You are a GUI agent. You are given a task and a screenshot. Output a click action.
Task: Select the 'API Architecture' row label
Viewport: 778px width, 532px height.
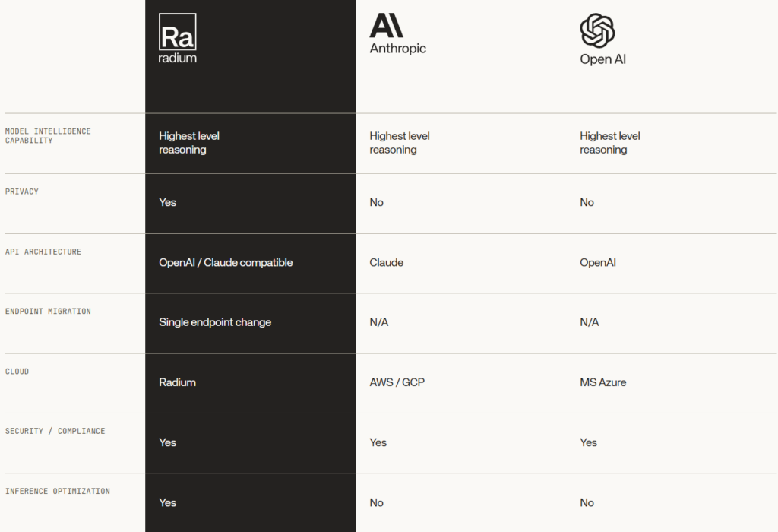click(43, 252)
